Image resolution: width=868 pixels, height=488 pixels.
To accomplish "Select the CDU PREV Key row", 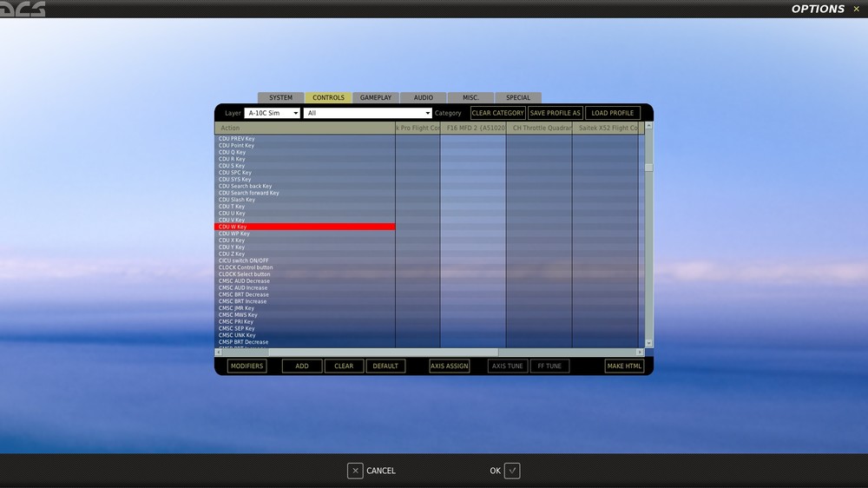I will [305, 139].
